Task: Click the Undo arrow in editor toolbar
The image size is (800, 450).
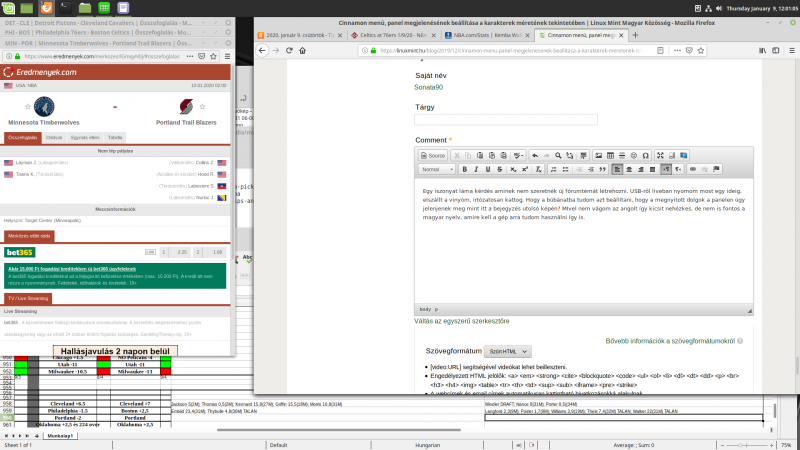Action: coord(535,156)
